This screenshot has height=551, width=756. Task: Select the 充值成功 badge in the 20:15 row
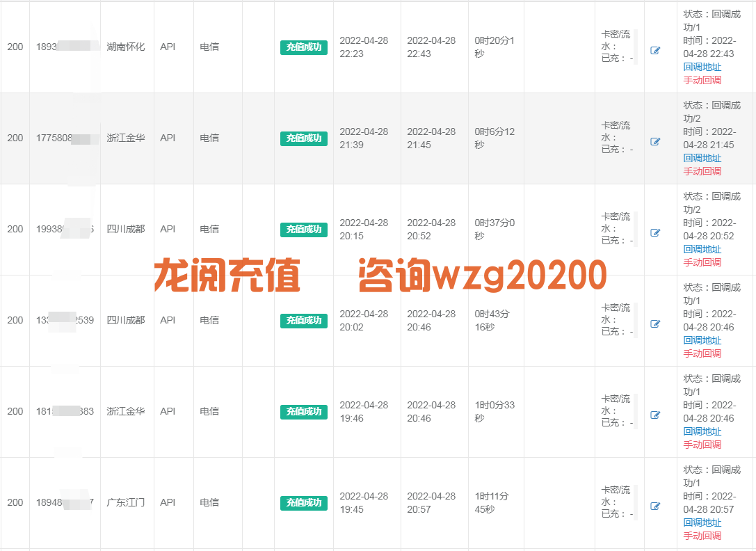[304, 230]
